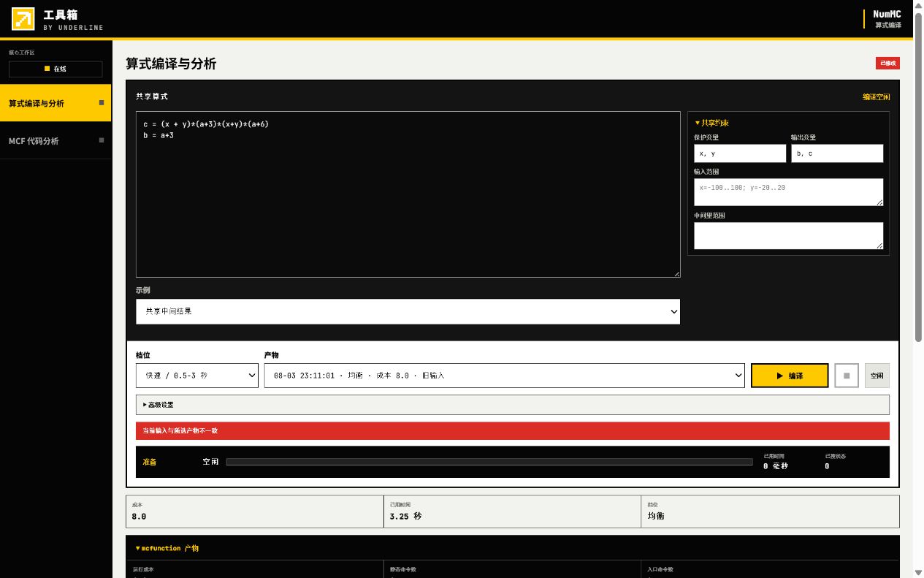The image size is (924, 578).
Task: Click the 输入范围 text area
Action: (788, 192)
